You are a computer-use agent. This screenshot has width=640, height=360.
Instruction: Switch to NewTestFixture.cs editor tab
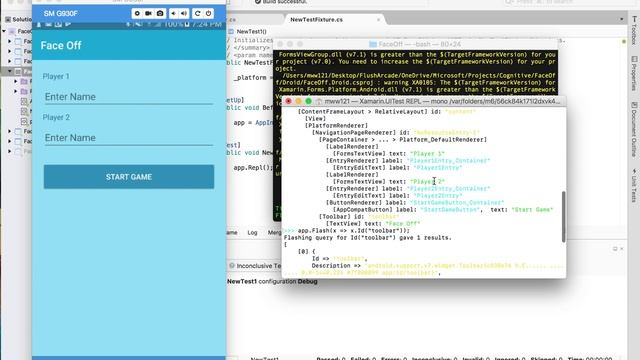[x=316, y=20]
